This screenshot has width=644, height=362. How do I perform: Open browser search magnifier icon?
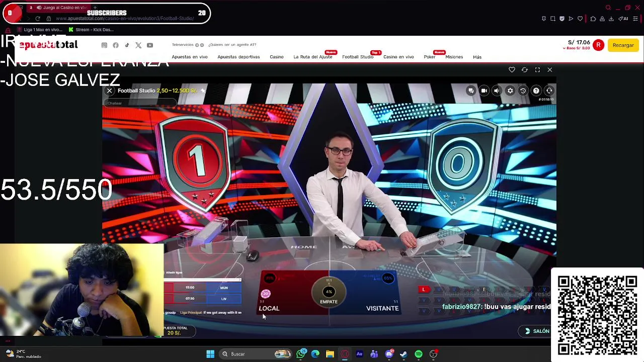(608, 8)
